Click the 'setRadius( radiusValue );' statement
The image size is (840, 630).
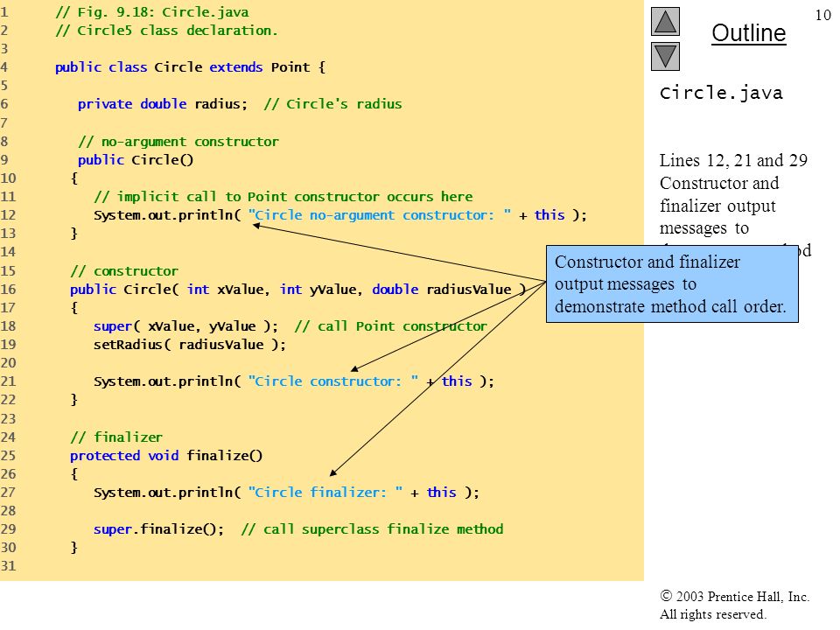[x=190, y=345]
